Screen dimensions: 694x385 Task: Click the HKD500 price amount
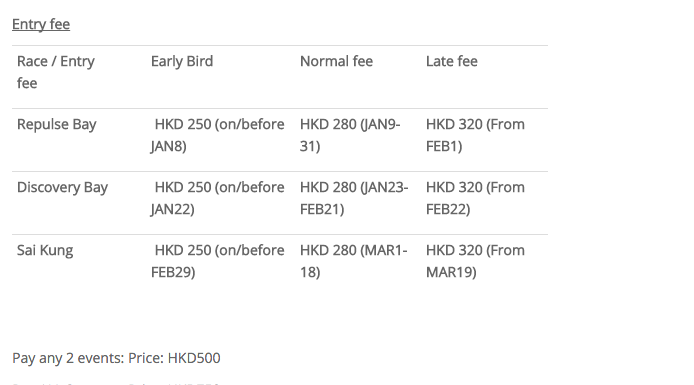click(x=194, y=358)
